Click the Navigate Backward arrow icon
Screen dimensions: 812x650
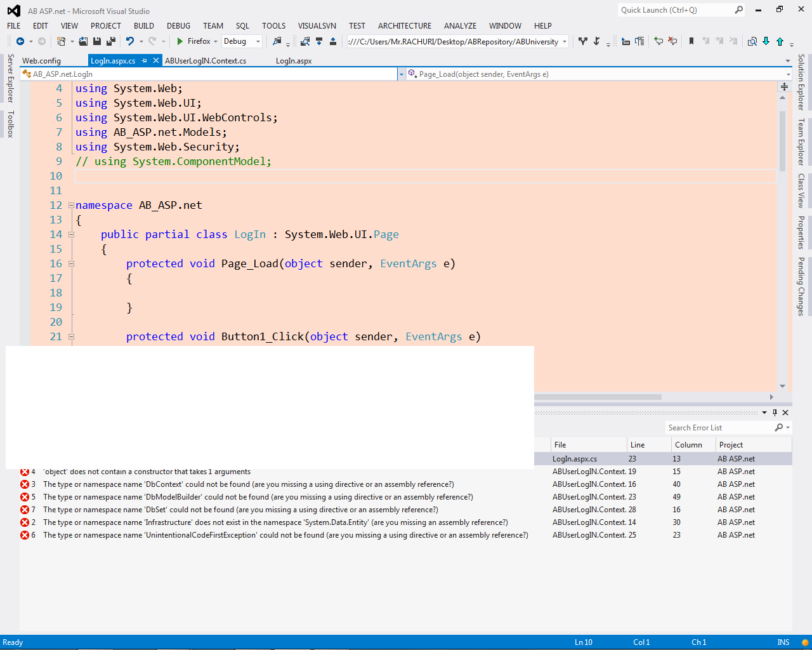[x=21, y=41]
